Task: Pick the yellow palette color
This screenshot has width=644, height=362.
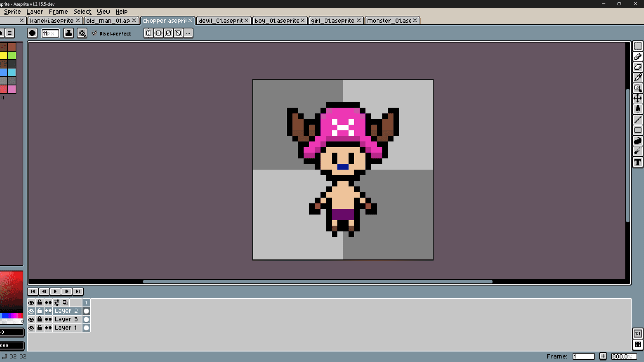Action: point(3,55)
